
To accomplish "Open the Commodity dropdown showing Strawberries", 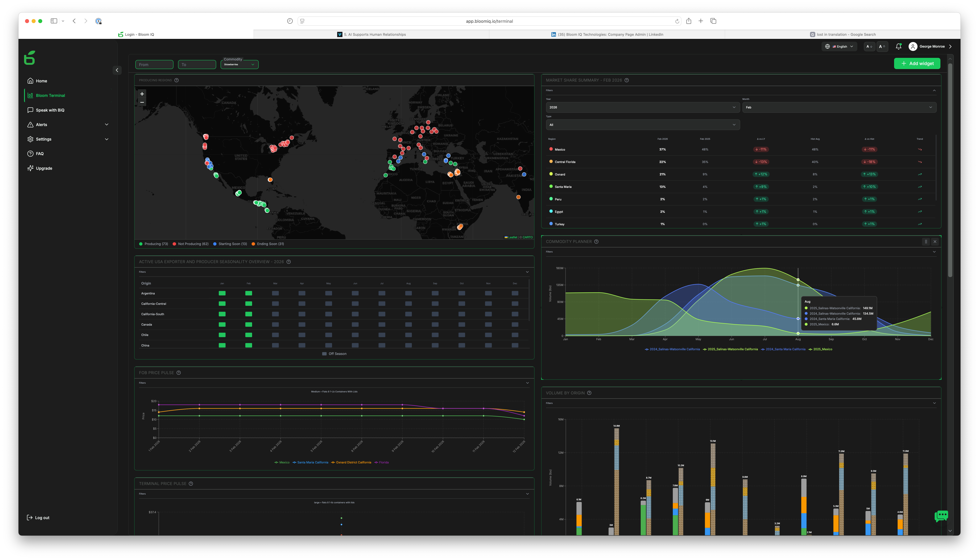I will (239, 65).
